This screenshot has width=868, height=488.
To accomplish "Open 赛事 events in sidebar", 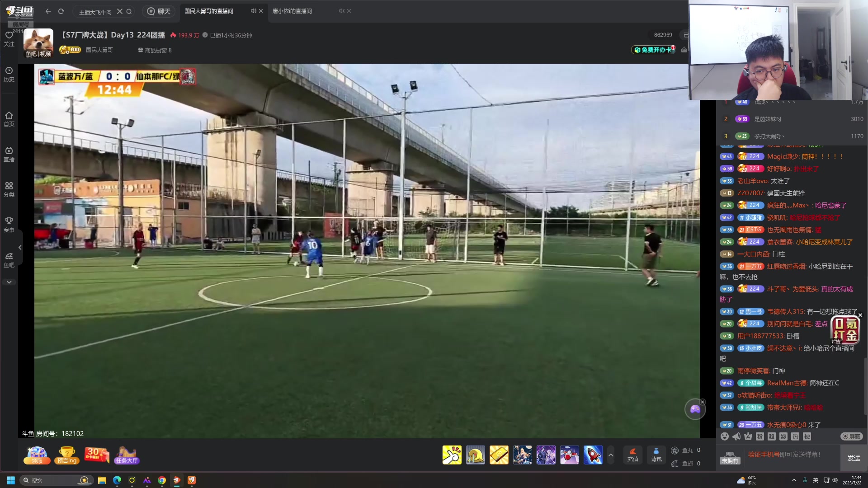I will pyautogui.click(x=9, y=225).
